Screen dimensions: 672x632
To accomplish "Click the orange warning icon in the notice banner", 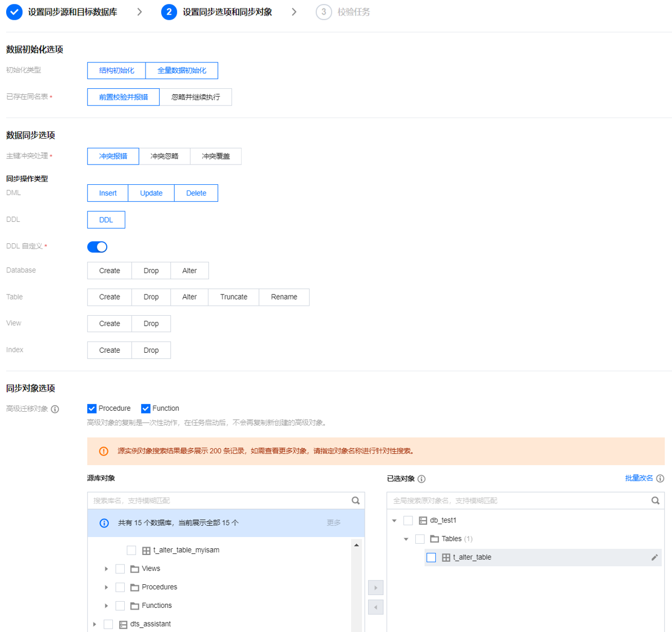I will point(104,451).
